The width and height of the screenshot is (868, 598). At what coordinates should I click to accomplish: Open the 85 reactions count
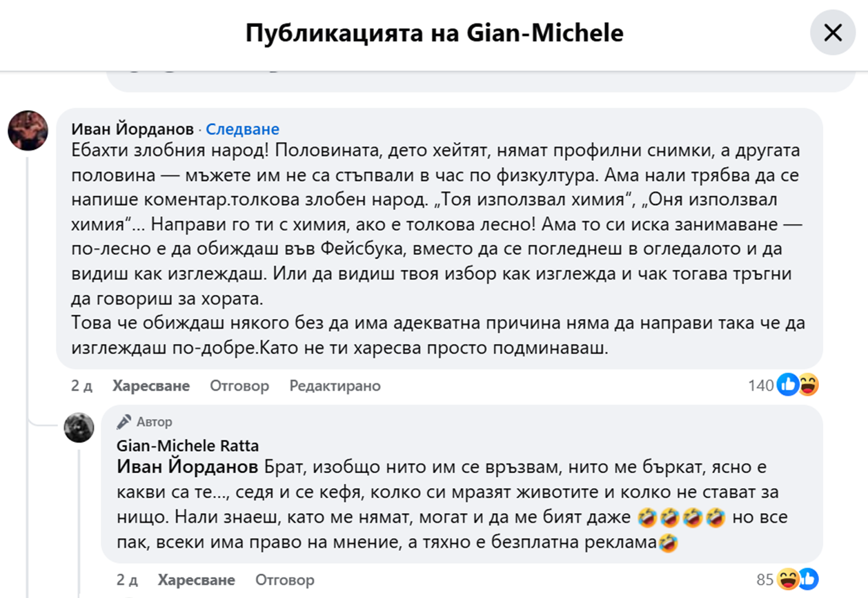[765, 579]
